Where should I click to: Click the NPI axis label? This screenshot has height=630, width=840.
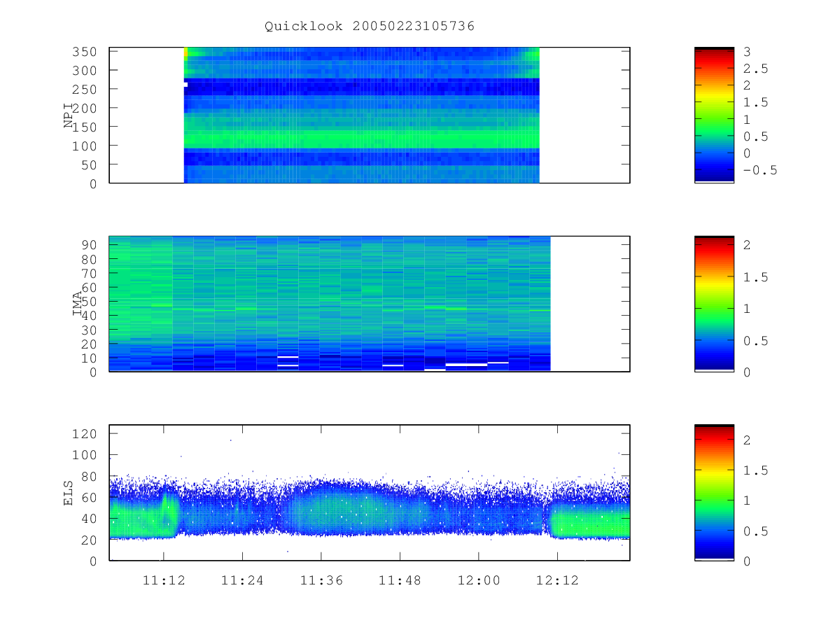[69, 115]
